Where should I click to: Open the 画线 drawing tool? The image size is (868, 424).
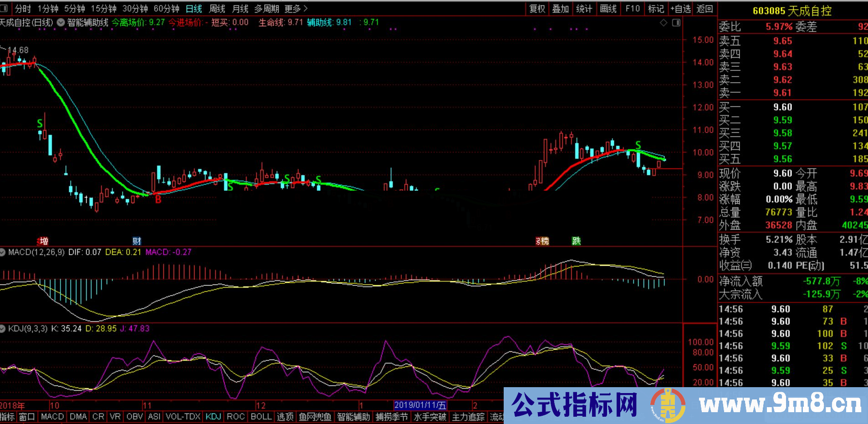[608, 9]
